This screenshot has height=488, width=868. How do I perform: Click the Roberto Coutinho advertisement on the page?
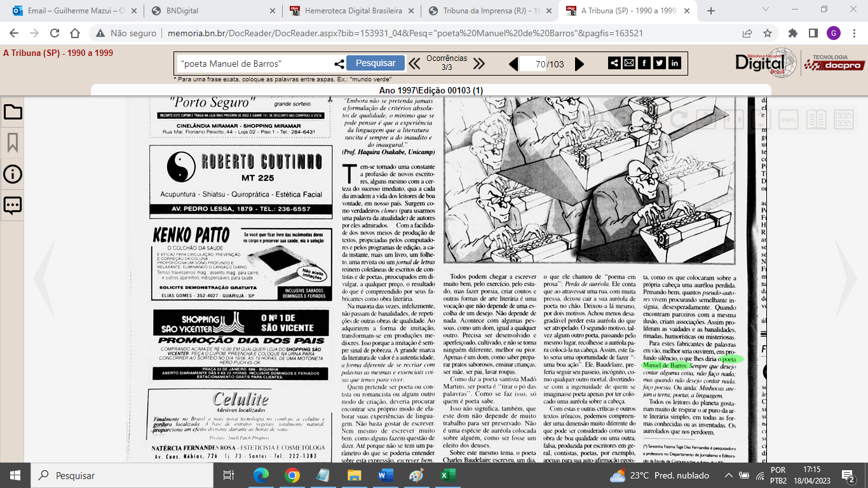pyautogui.click(x=241, y=182)
